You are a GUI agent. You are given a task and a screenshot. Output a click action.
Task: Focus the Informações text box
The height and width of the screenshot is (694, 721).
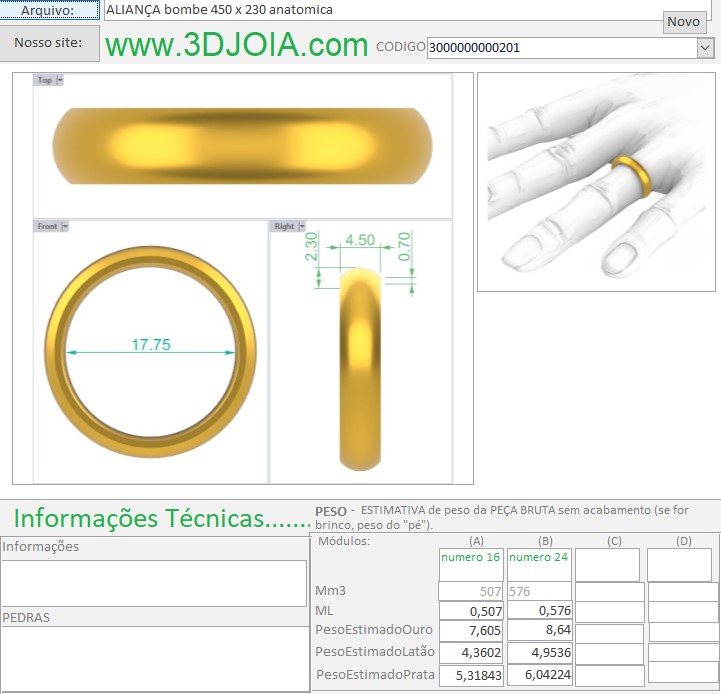153,583
